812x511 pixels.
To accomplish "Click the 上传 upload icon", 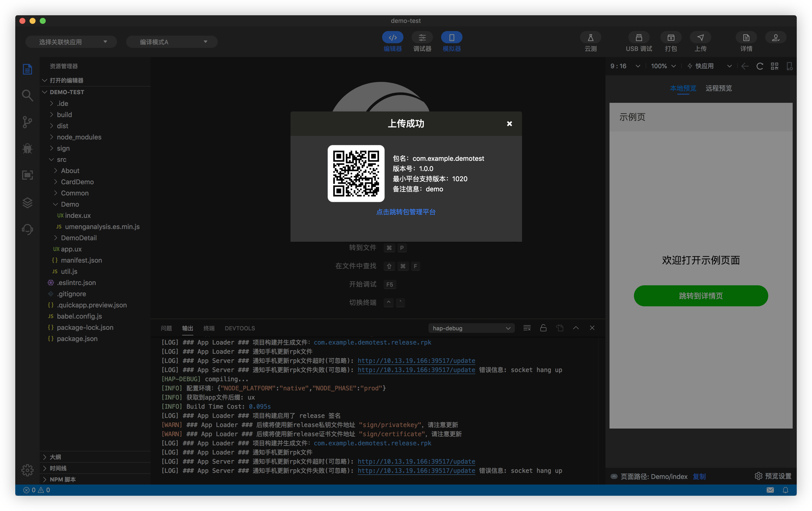I will click(700, 38).
